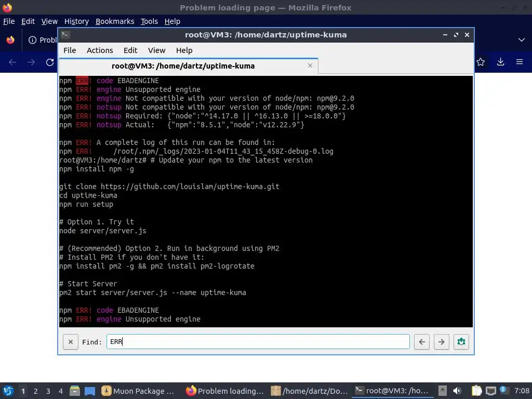Viewport: 532px width, 399px height.
Task: Open Firefox hamburger application menu
Action: click(x=520, y=62)
